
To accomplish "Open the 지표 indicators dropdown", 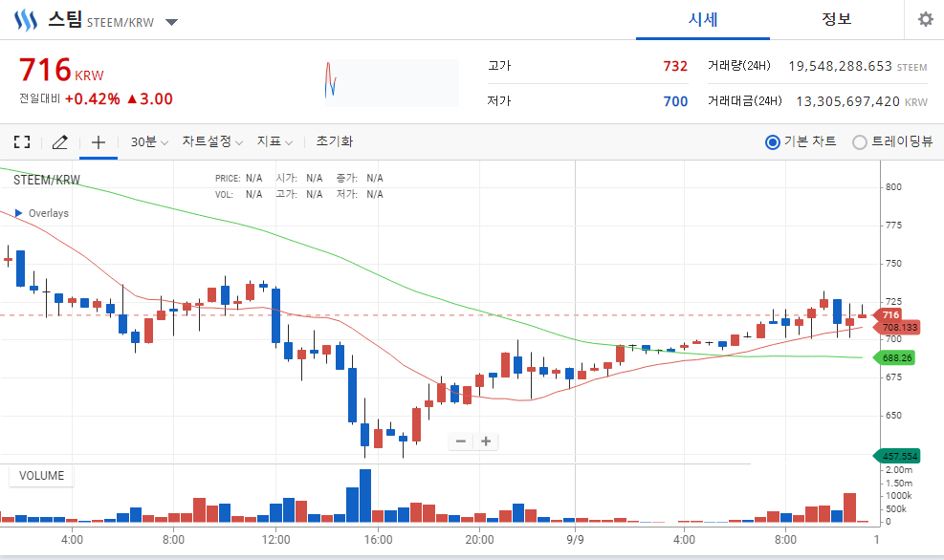I will [274, 141].
